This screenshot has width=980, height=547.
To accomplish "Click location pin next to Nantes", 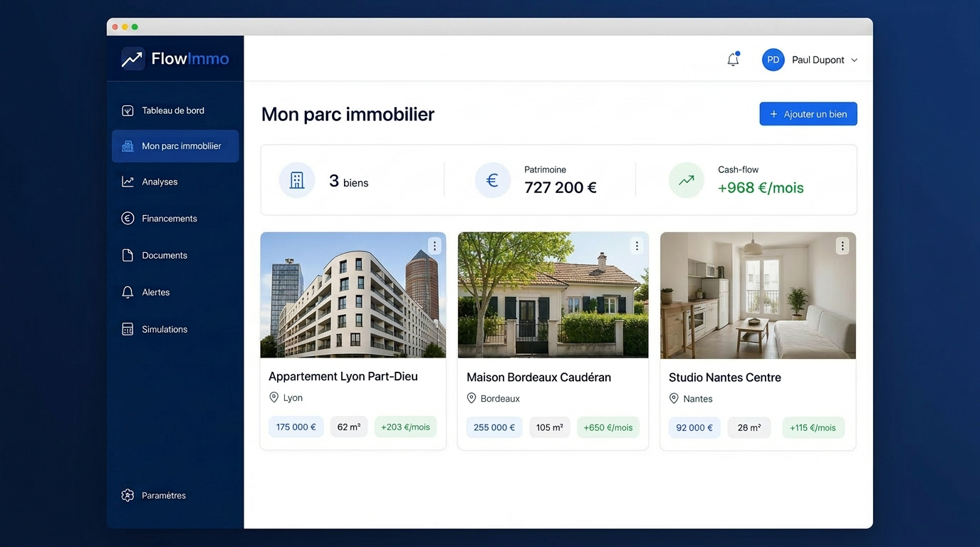I will click(674, 398).
